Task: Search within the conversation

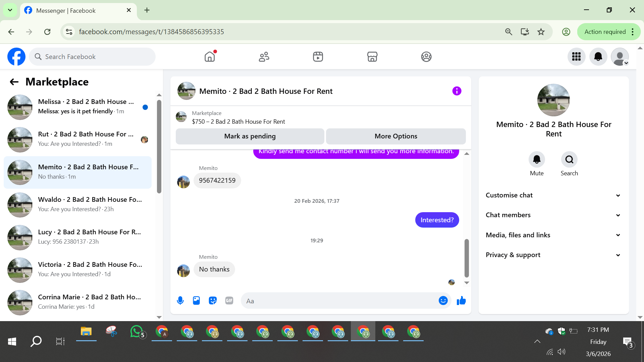Action: coord(569,160)
